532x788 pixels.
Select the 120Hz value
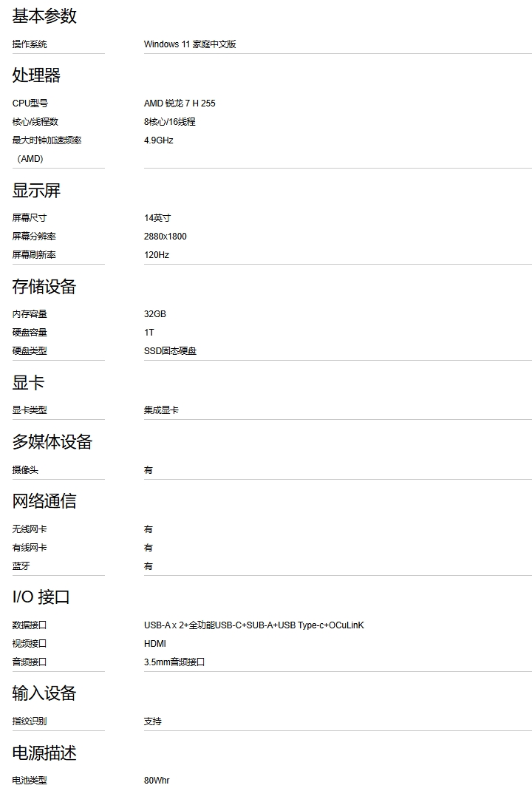click(156, 255)
